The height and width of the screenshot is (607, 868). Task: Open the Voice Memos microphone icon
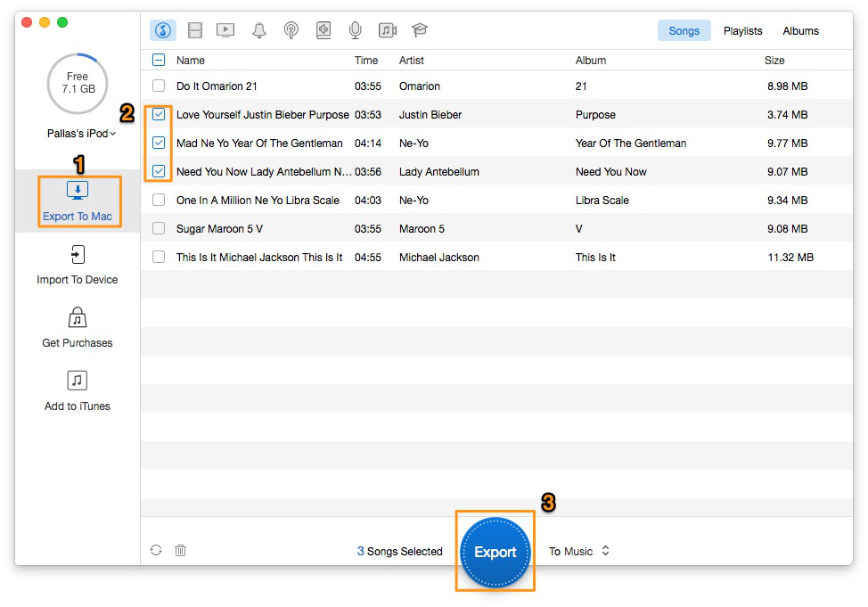pyautogui.click(x=356, y=30)
